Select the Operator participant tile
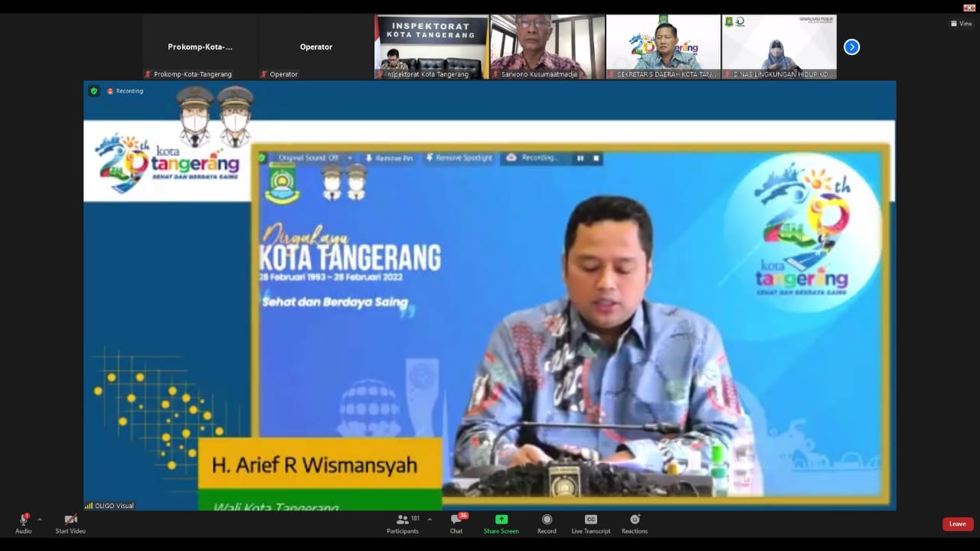Image resolution: width=980 pixels, height=551 pixels. 315,47
